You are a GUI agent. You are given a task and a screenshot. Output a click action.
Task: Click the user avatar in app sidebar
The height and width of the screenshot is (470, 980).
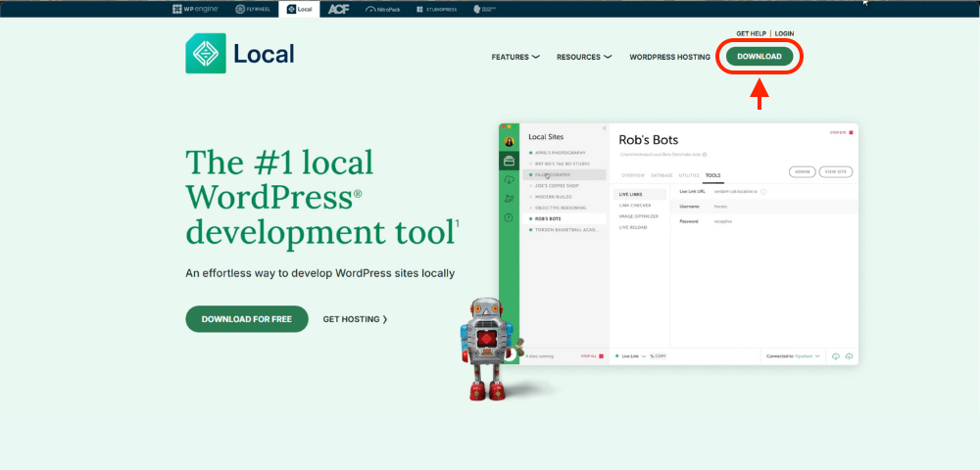pyautogui.click(x=509, y=141)
